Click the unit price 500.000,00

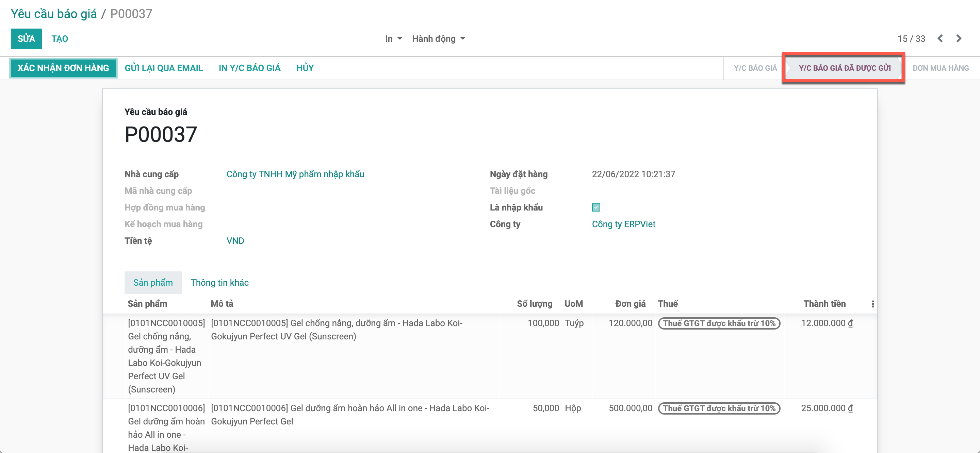click(x=630, y=408)
